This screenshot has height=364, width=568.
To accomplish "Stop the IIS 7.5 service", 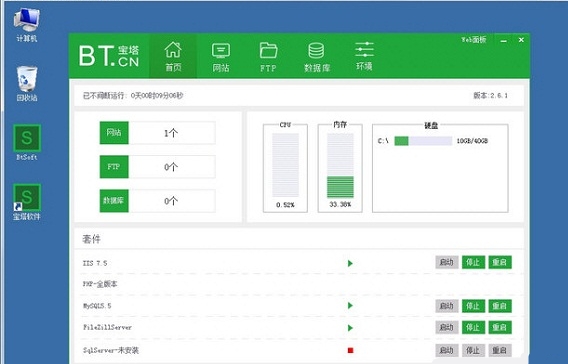I will pyautogui.click(x=473, y=262).
